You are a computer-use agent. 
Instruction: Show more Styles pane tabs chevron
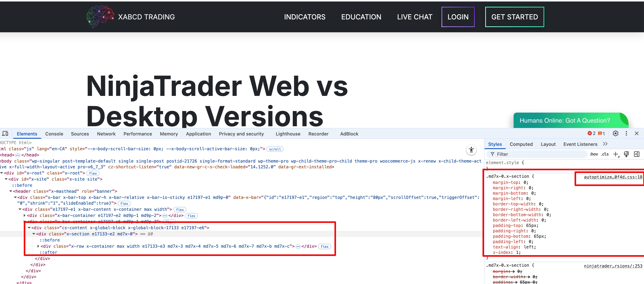coord(605,144)
